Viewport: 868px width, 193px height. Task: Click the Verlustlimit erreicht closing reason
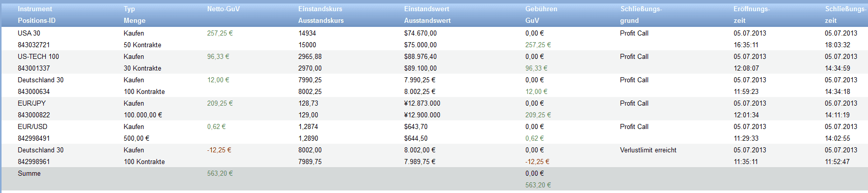[648, 150]
